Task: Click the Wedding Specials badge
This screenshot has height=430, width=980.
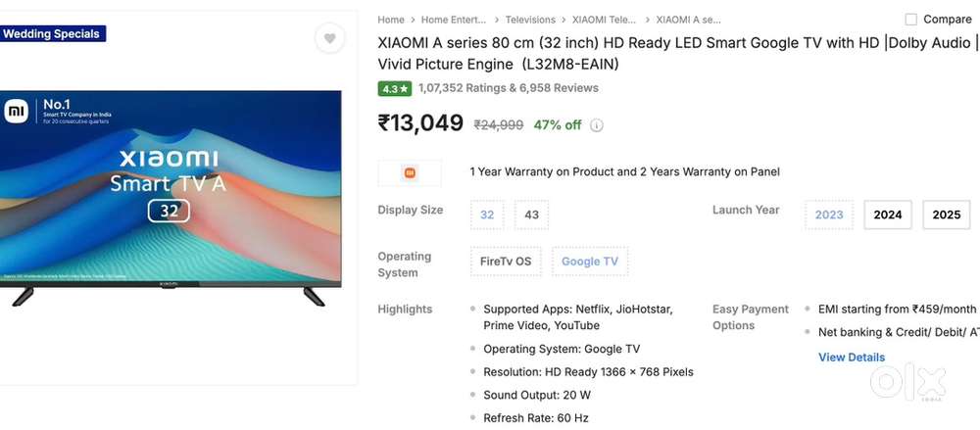Action: pos(52,34)
